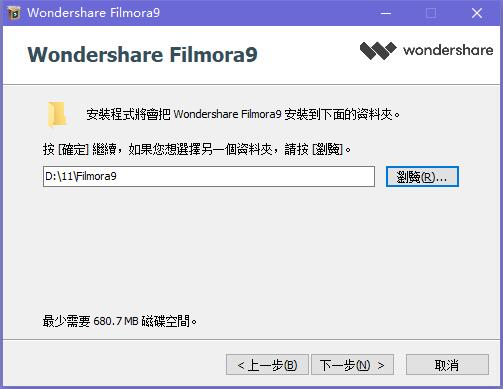This screenshot has width=503, height=389.
Task: Click the 瀏覽(R)... browse button
Action: (x=422, y=177)
